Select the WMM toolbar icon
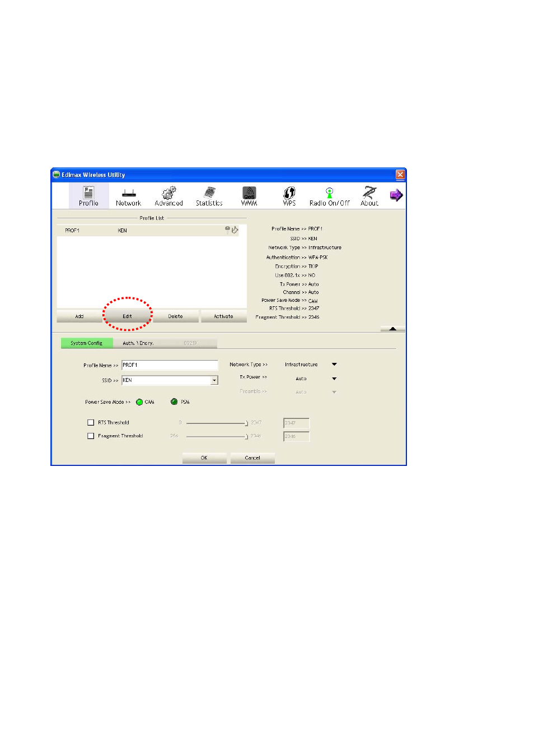 tap(249, 195)
